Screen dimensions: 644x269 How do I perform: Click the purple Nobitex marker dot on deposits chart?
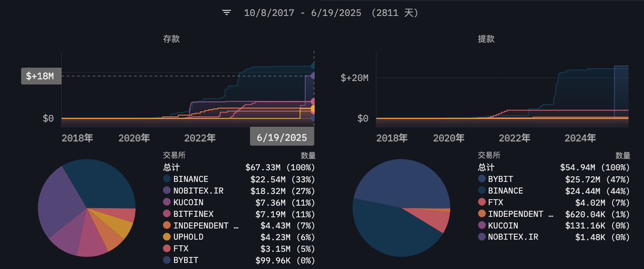pyautogui.click(x=313, y=76)
